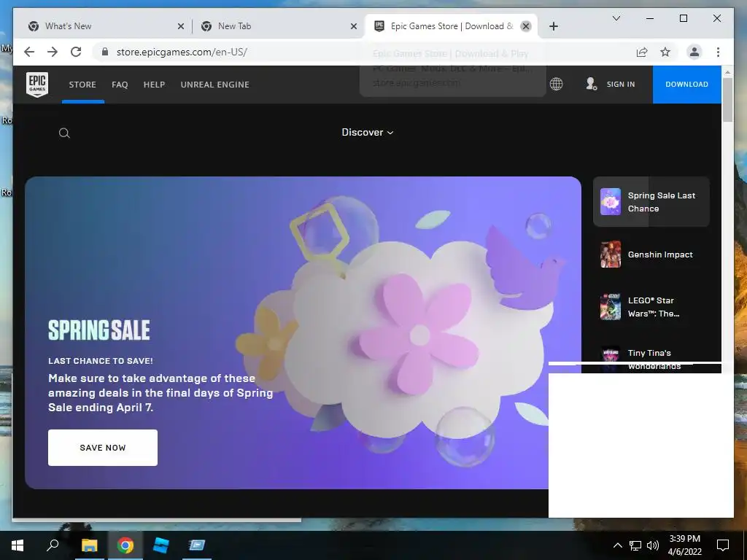Click the SAVE NOW button
Image resolution: width=747 pixels, height=560 pixels.
[x=102, y=448]
